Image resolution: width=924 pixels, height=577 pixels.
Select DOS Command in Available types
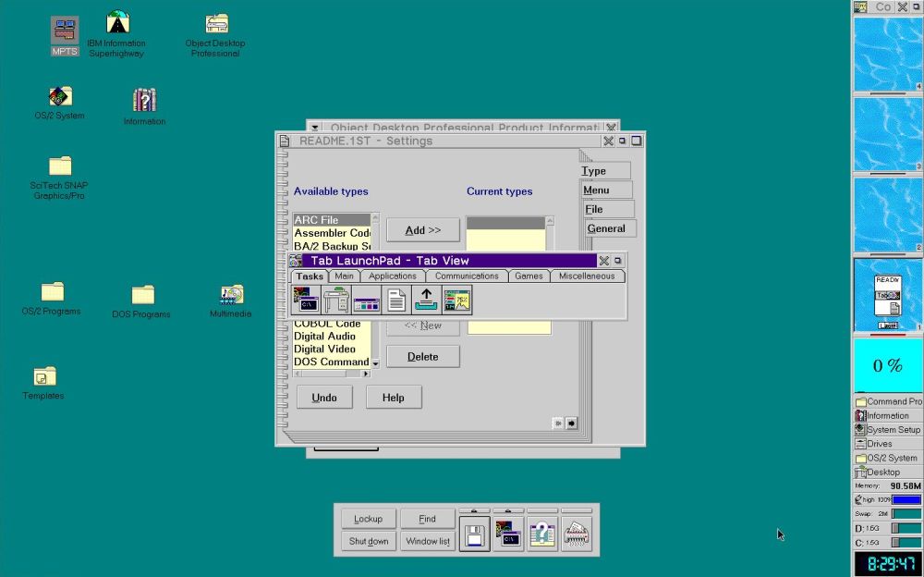click(332, 362)
